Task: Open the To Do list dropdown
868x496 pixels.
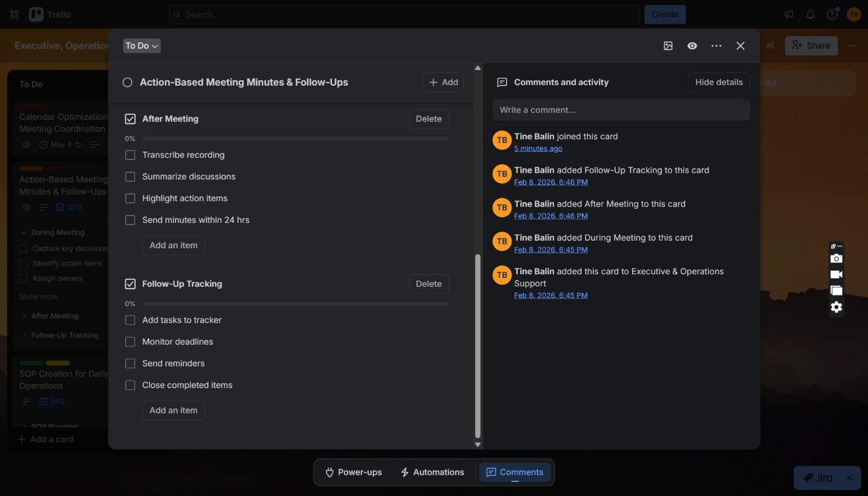Action: click(142, 46)
